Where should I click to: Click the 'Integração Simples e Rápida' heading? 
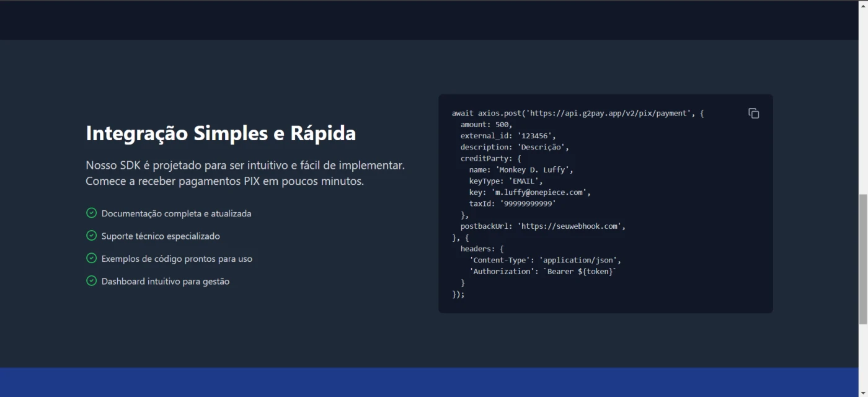point(221,133)
